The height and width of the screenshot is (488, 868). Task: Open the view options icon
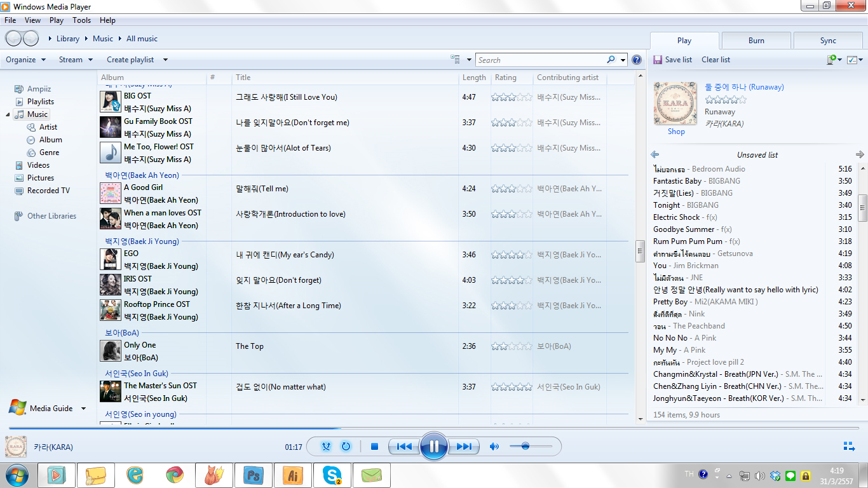(x=456, y=60)
